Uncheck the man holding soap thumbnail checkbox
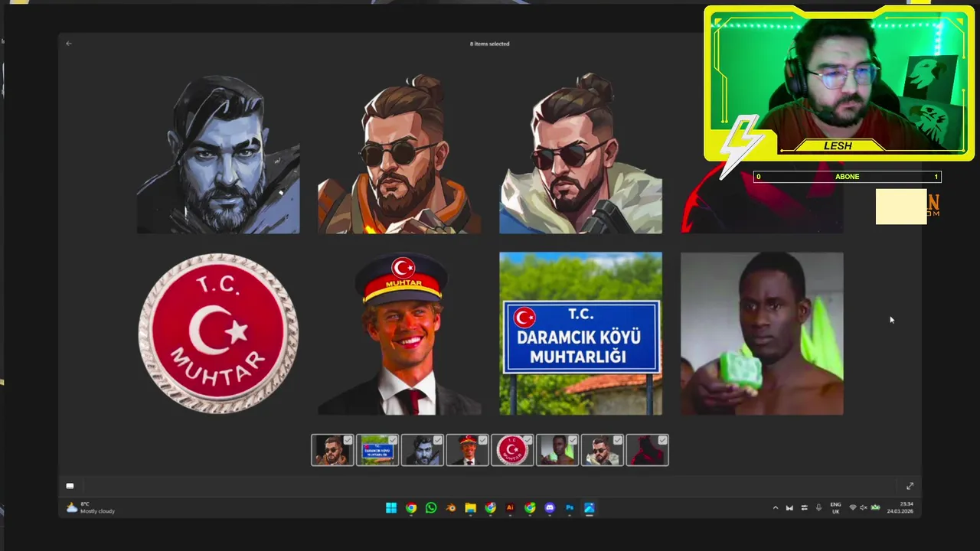The height and width of the screenshot is (551, 980). point(573,440)
